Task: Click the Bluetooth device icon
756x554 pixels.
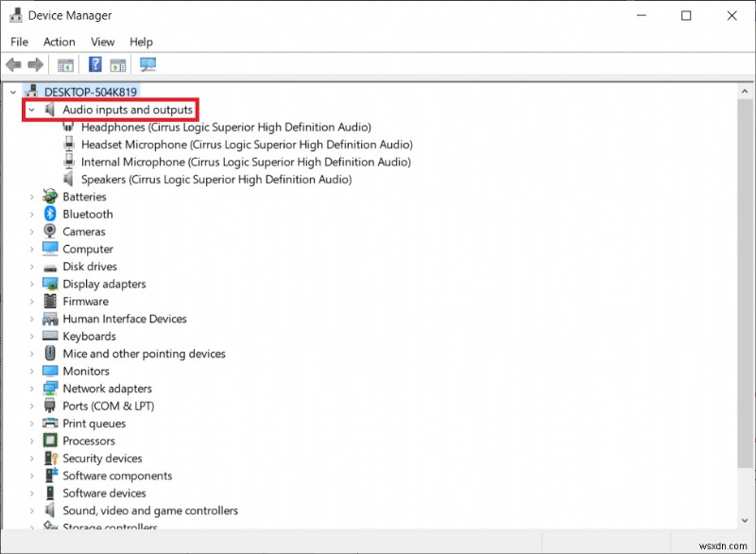Action: click(49, 214)
